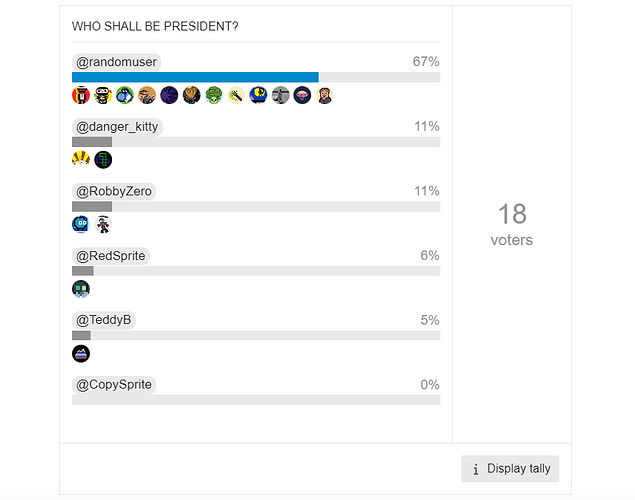
Task: Click the first voter avatar under @randomuser
Action: [x=81, y=96]
